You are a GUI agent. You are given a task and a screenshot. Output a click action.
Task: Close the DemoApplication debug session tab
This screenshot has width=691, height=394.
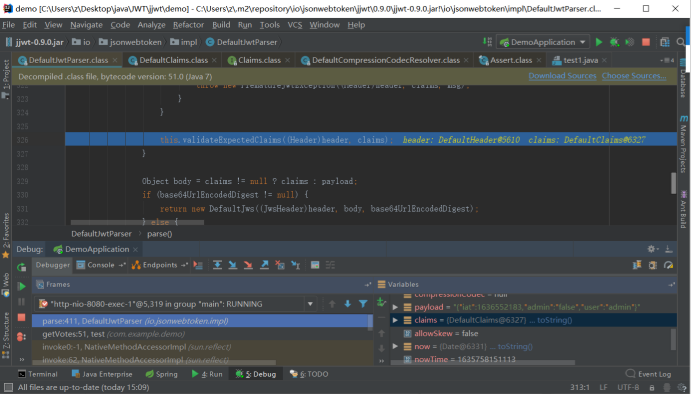click(135, 249)
